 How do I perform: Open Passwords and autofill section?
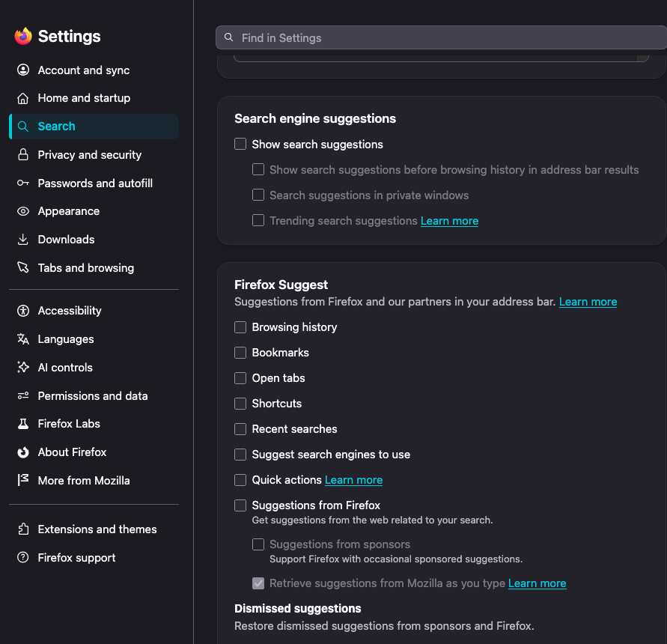(94, 183)
